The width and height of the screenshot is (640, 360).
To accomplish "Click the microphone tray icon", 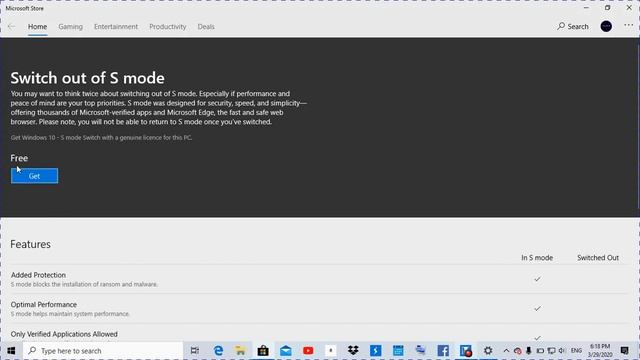I will click(x=529, y=351).
